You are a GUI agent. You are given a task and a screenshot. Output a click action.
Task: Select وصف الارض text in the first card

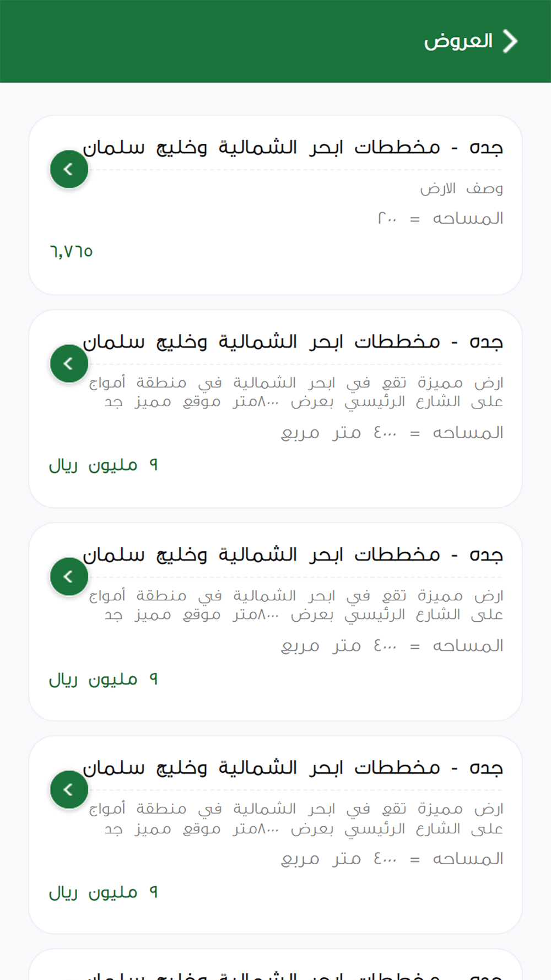point(462,189)
